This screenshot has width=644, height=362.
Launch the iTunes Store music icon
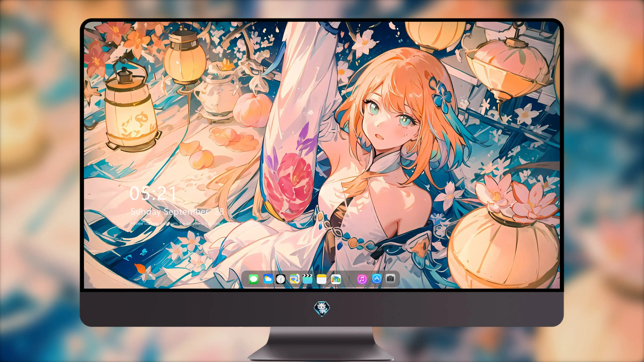coord(362,279)
